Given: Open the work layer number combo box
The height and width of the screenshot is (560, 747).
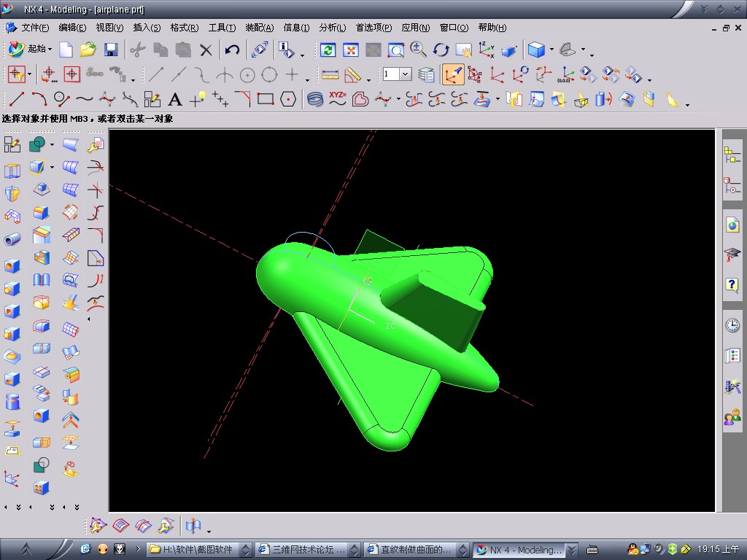Looking at the screenshot, I should pyautogui.click(x=406, y=74).
